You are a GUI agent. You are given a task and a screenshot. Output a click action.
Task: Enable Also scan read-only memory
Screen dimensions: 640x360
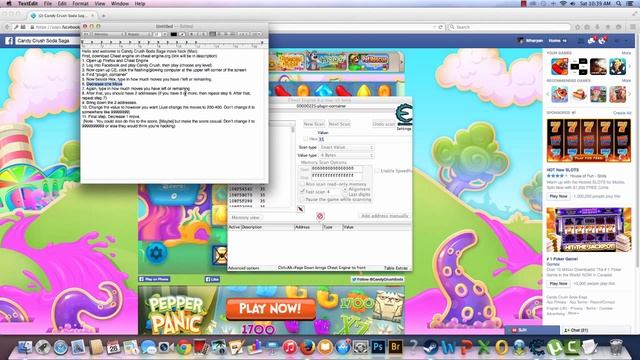(x=302, y=184)
